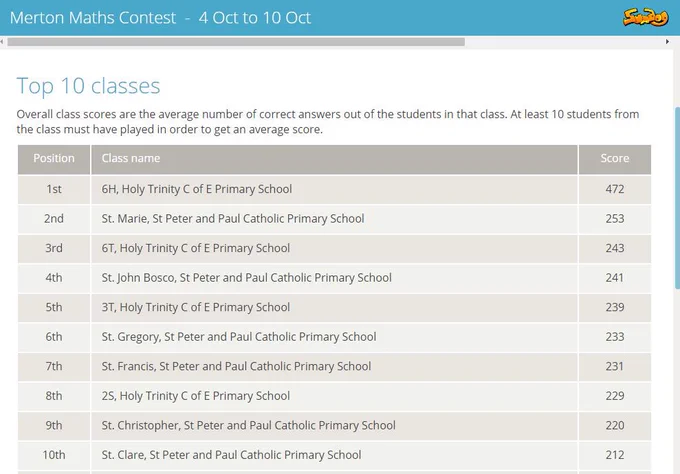680x474 pixels.
Task: Click the score 253
Action: click(615, 219)
